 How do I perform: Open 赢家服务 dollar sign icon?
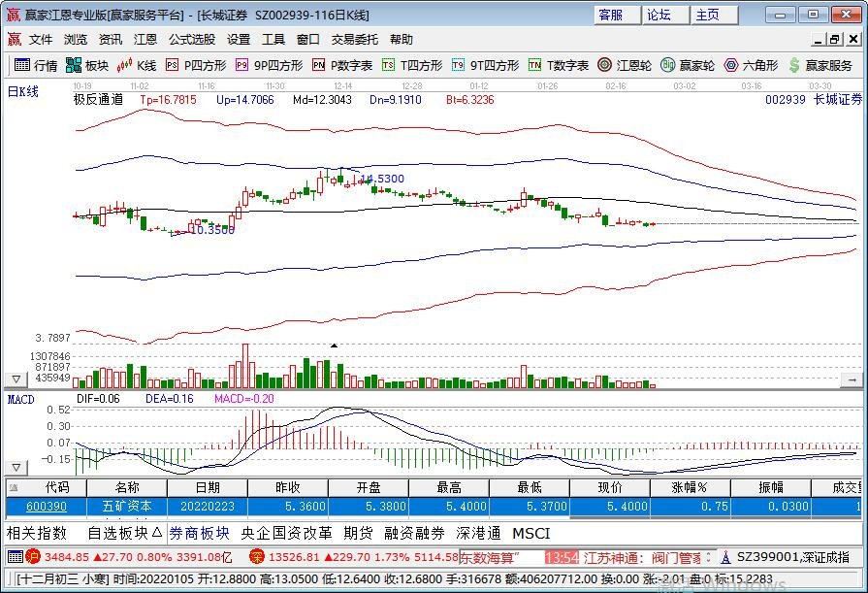point(820,65)
